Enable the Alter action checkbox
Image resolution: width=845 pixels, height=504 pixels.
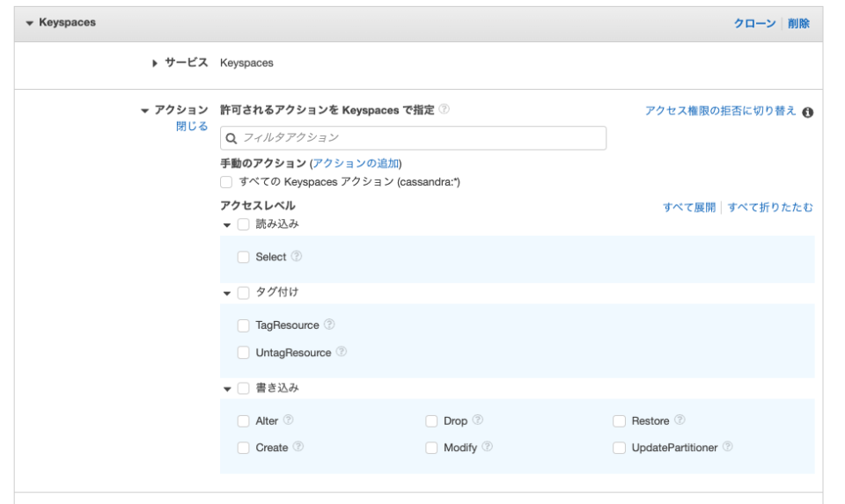(244, 421)
